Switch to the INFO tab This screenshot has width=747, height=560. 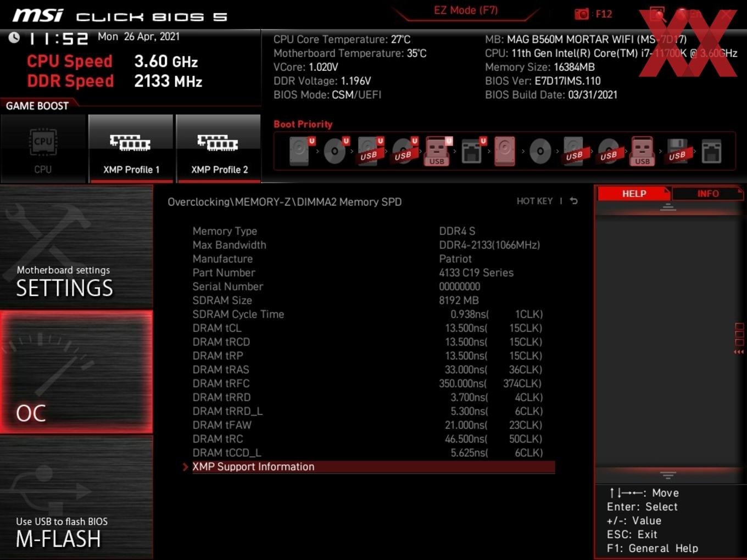coord(707,194)
